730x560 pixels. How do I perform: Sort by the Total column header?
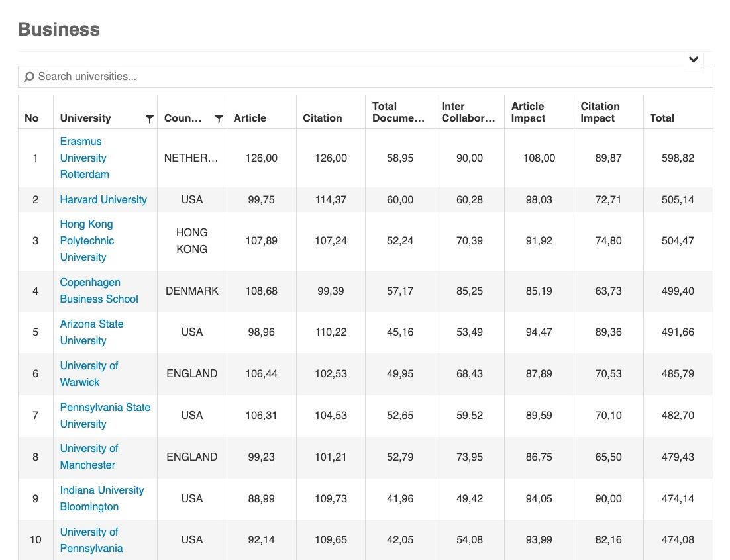662,118
